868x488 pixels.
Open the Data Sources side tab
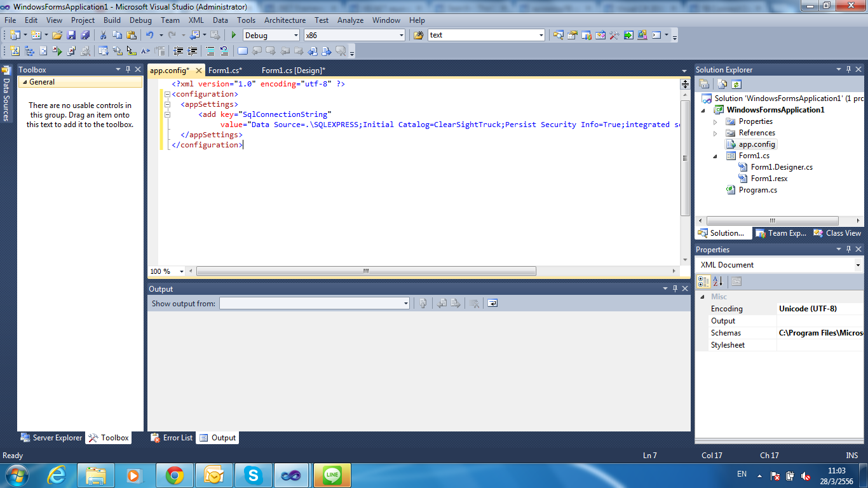[x=6, y=93]
